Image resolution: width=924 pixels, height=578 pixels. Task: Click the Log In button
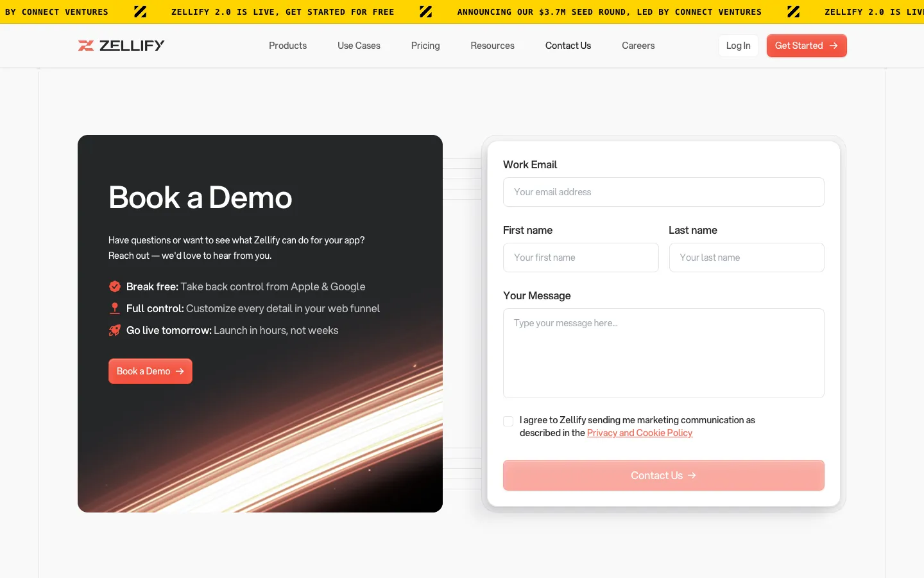tap(738, 46)
